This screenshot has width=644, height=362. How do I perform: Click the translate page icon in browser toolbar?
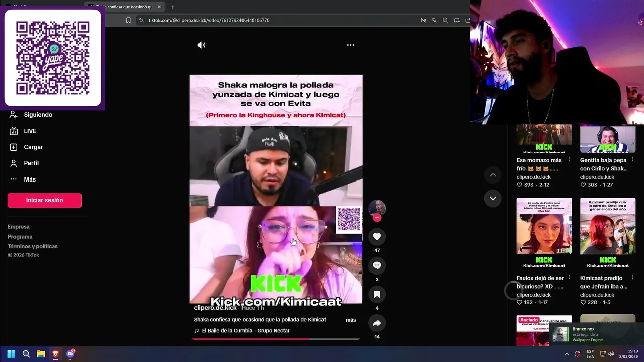coord(434,20)
